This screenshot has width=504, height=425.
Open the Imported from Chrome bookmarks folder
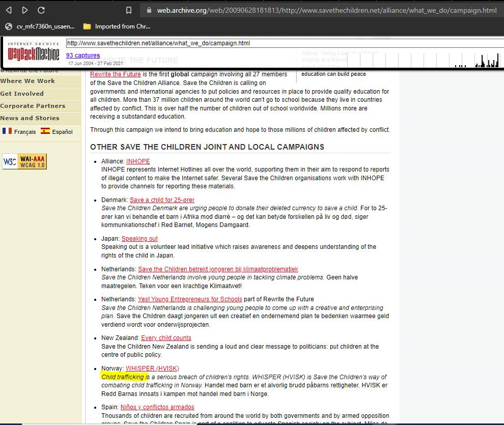tap(117, 26)
